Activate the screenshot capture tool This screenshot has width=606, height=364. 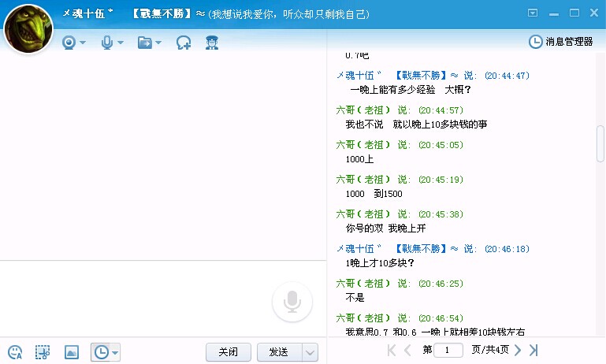43,352
